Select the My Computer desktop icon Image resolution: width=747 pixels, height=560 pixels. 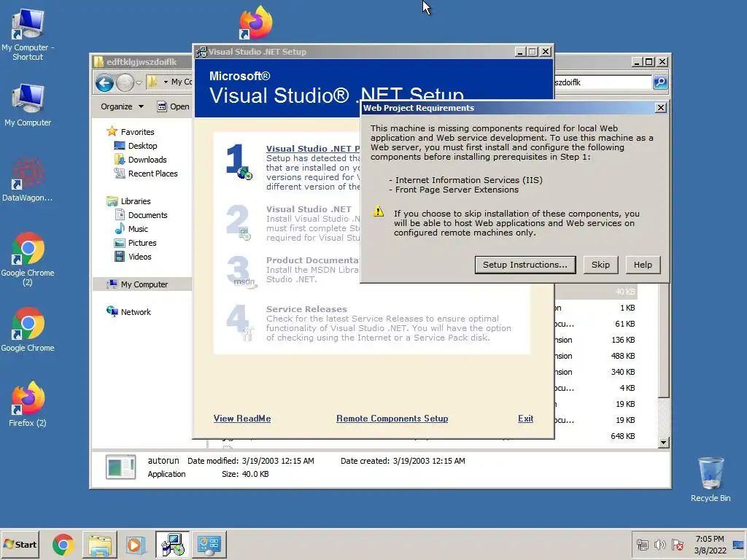[28, 105]
